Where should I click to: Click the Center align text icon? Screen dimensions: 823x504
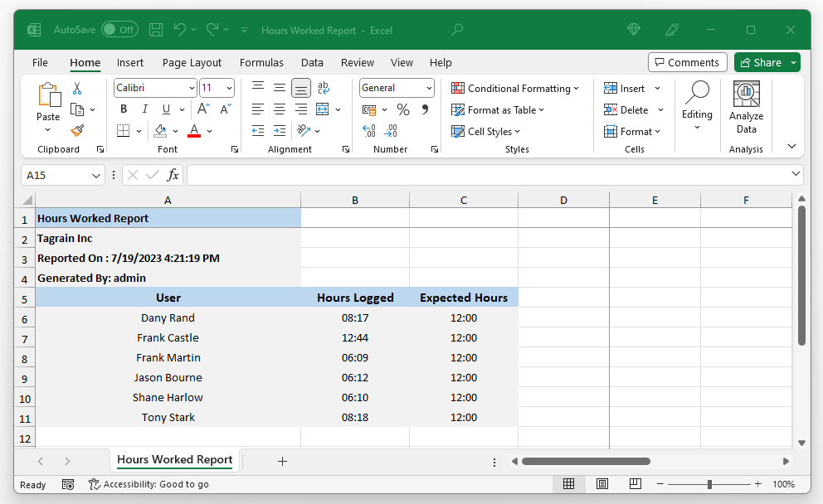(280, 109)
